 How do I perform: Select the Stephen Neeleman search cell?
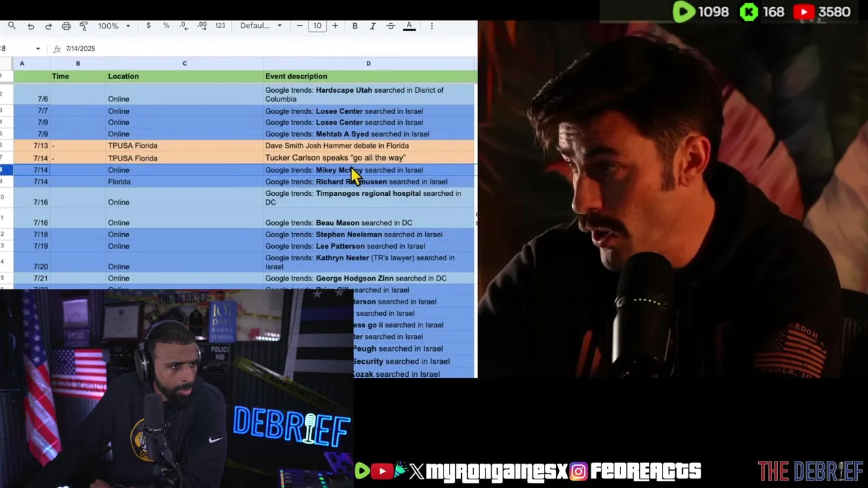(369, 235)
